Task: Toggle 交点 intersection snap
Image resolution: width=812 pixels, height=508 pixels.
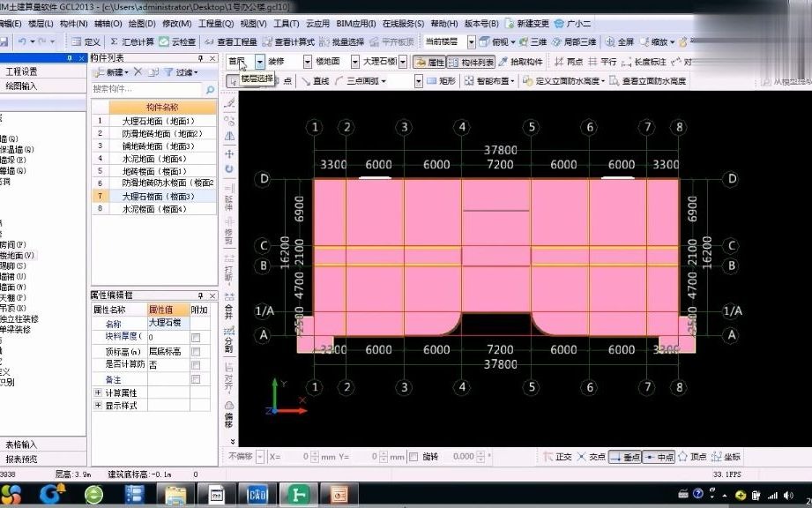Action: point(591,457)
